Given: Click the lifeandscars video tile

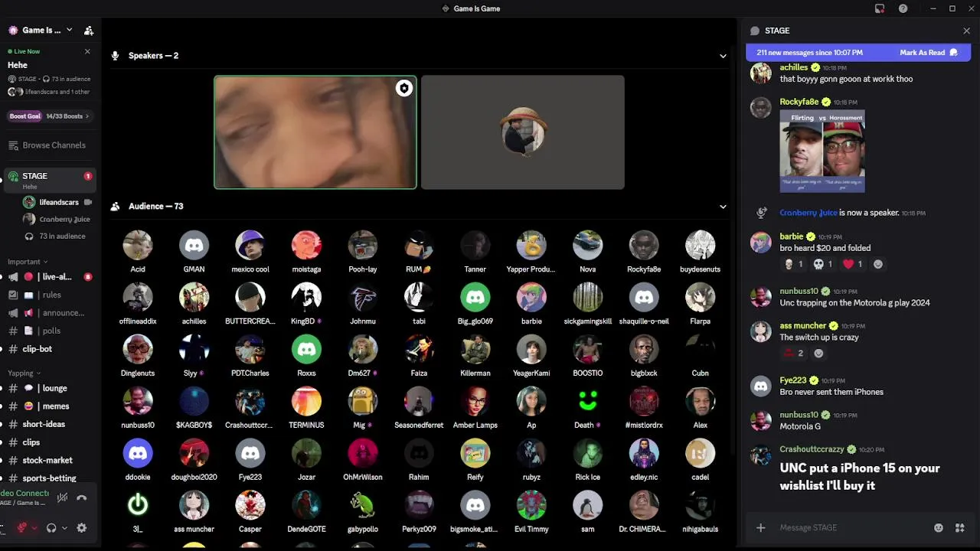Looking at the screenshot, I should 315,132.
